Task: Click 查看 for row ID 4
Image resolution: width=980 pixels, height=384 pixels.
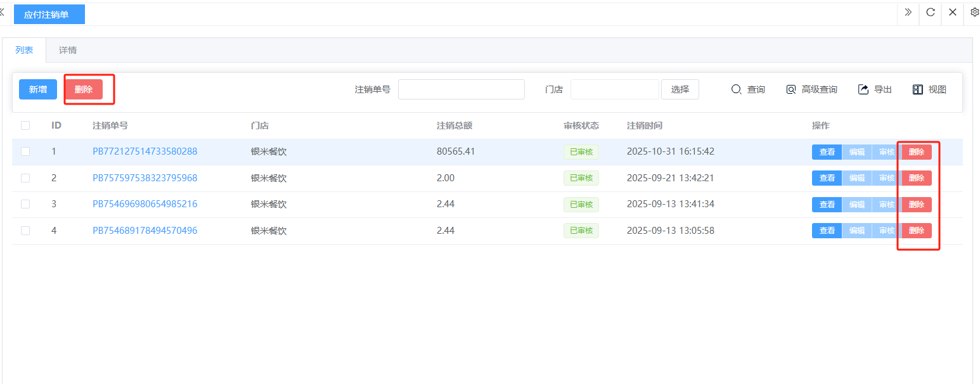Action: 827,231
